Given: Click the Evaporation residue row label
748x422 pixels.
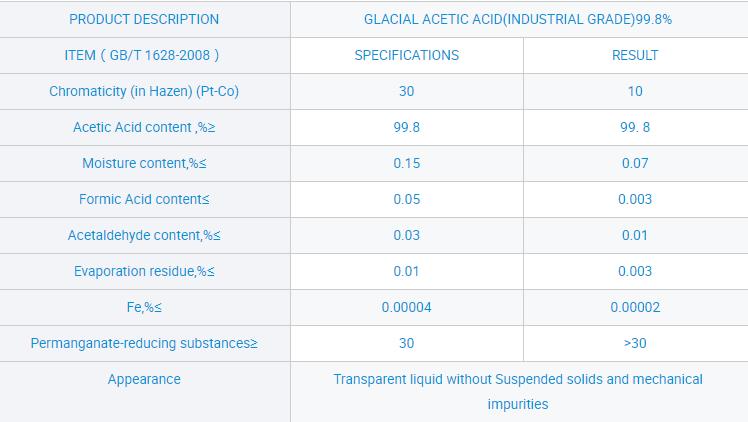Looking at the screenshot, I should click(x=144, y=271).
